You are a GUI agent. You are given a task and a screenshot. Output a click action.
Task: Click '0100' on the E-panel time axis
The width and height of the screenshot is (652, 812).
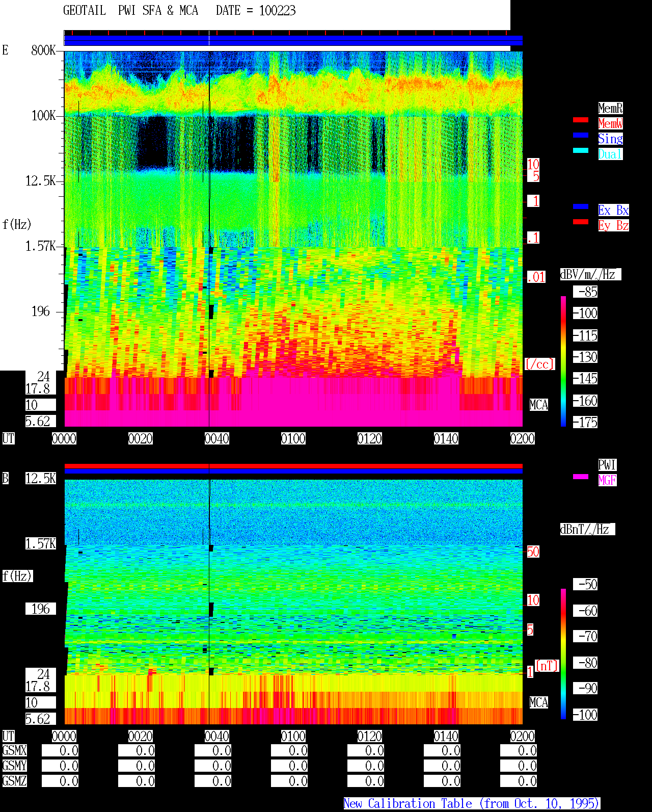[x=293, y=438]
